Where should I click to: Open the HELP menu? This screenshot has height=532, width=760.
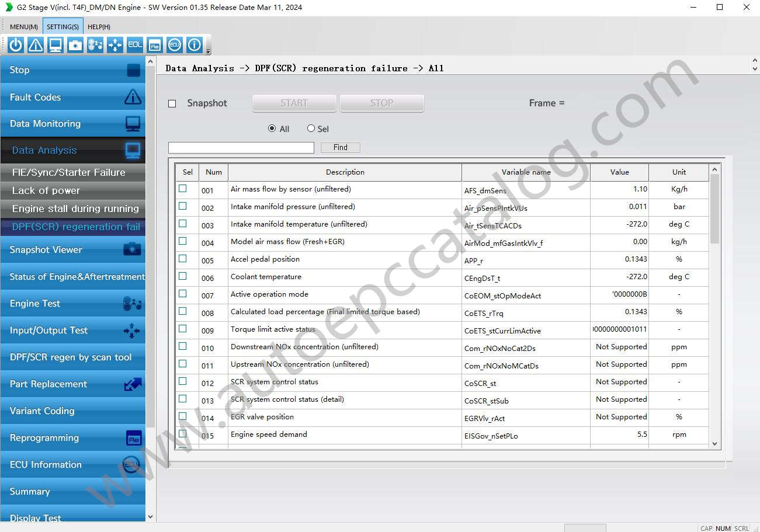tap(99, 26)
